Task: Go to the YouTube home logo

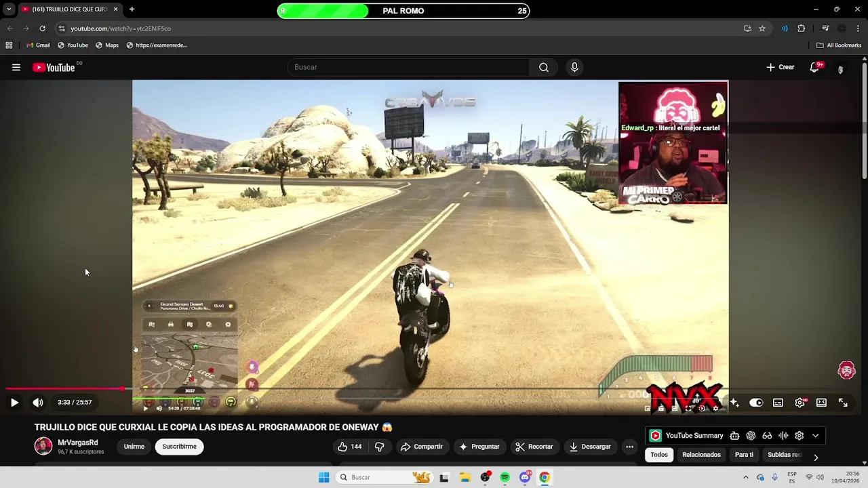Action: pyautogui.click(x=54, y=67)
